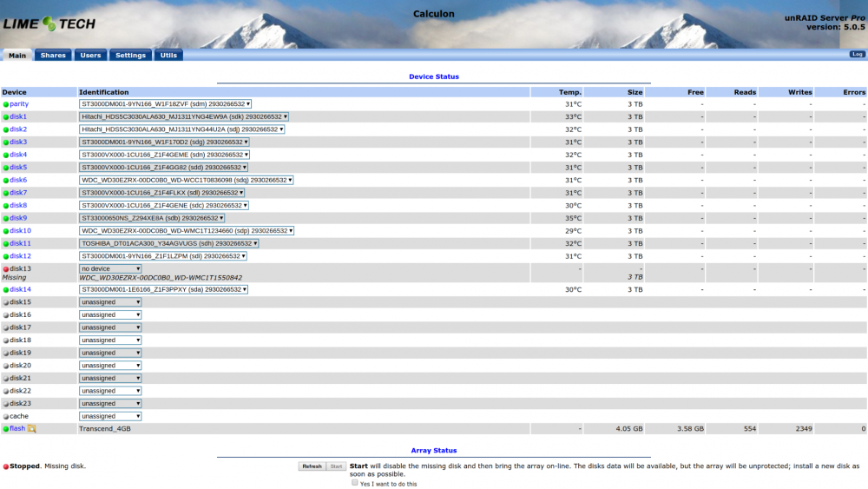Click red Stopped array status ball

(x=6, y=466)
